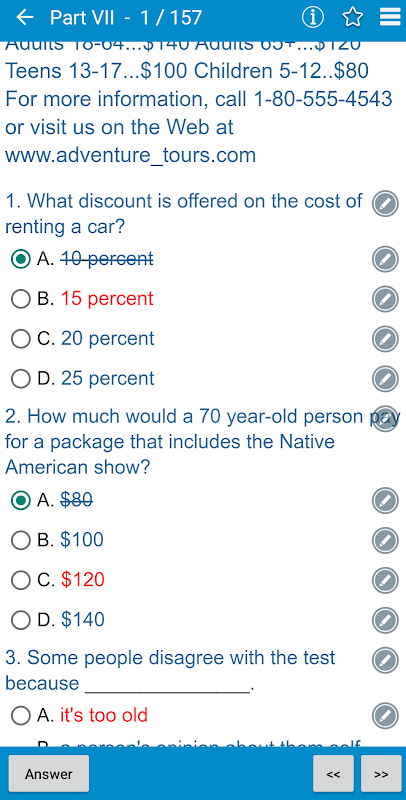The width and height of the screenshot is (406, 800).
Task: Tap the Part VII - 1 / 157 title
Action: click(125, 18)
